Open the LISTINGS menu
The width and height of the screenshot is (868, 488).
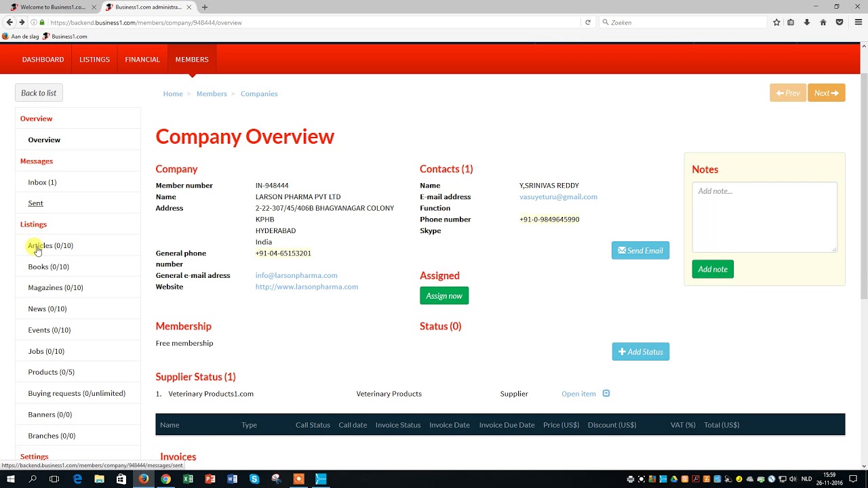tap(94, 60)
